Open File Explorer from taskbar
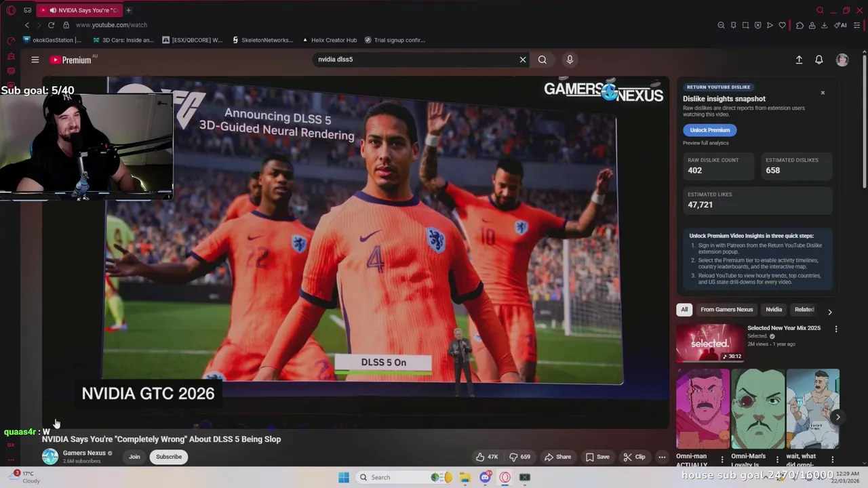The image size is (868, 488). click(465, 477)
